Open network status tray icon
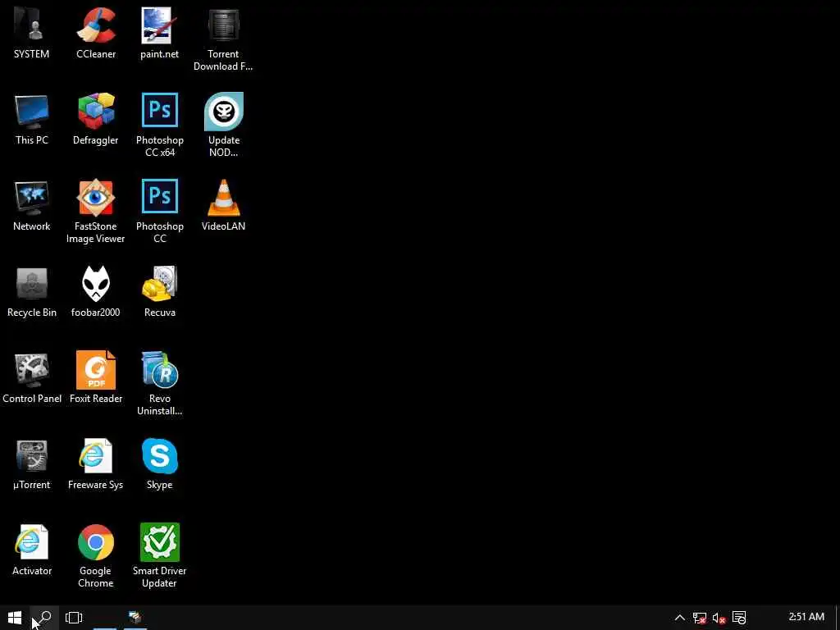 (699, 618)
